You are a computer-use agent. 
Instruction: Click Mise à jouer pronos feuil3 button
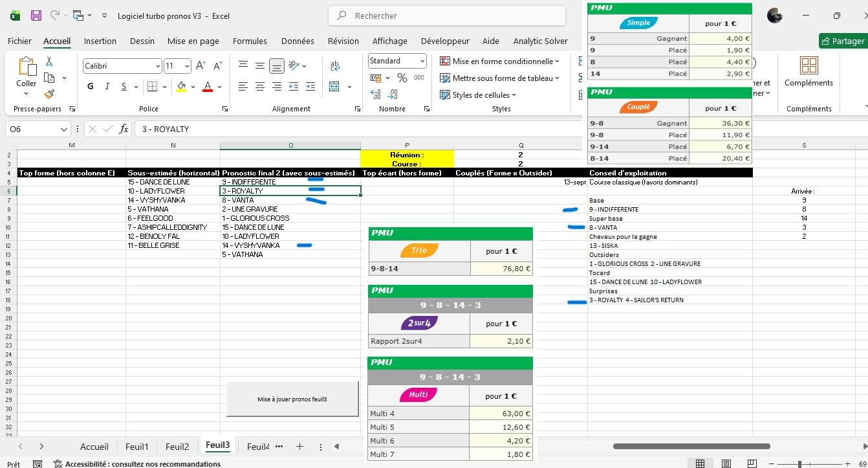[x=292, y=399]
